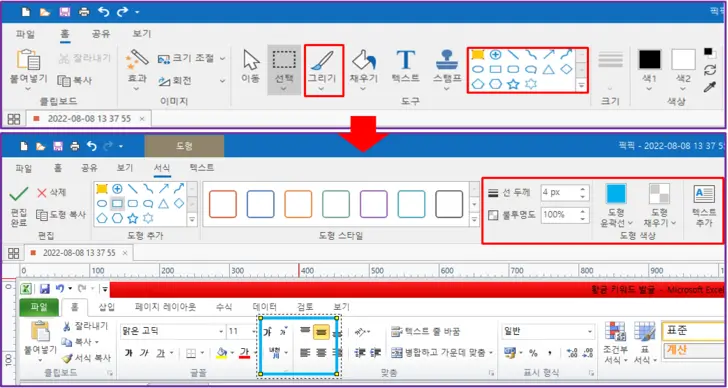Screen dimensions: 728x388
Task: Click the Add Text (텍스트 추가) icon
Action: click(704, 206)
